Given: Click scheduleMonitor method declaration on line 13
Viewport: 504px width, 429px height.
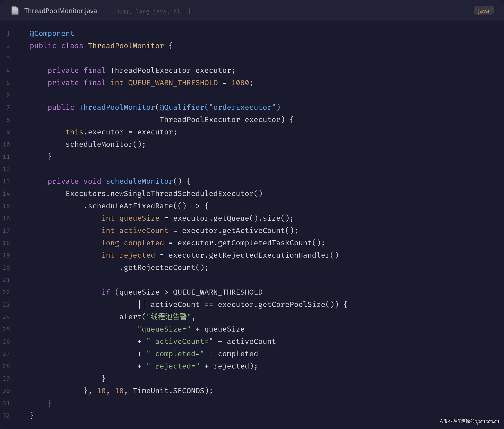Looking at the screenshot, I should (139, 181).
